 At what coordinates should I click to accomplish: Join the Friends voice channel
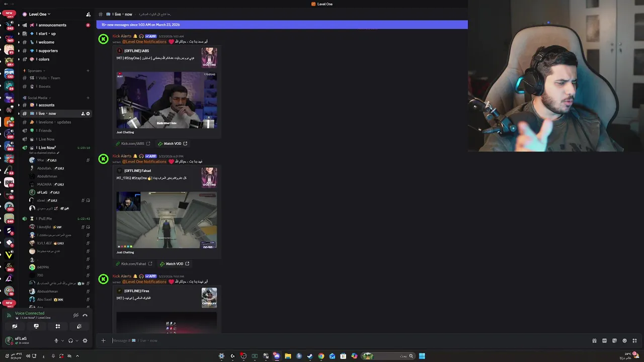(55, 131)
